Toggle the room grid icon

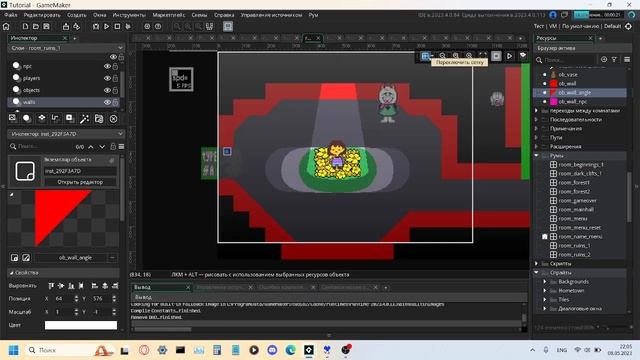pos(425,56)
